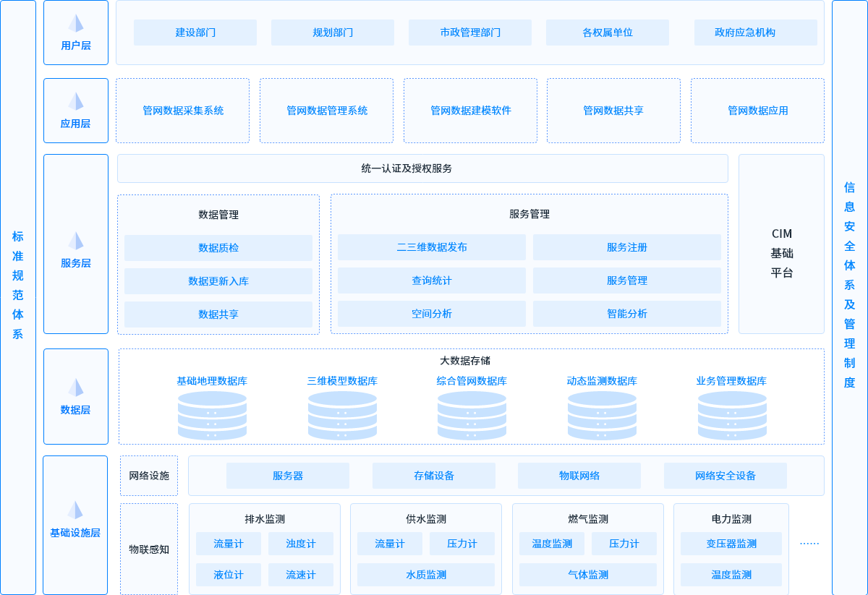
Task: Select the 智能分析 service box
Action: coord(627,314)
